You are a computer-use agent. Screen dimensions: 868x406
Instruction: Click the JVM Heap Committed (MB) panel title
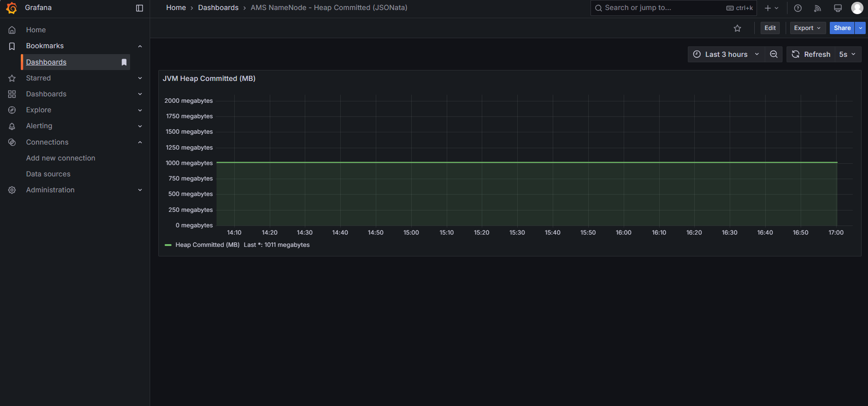click(x=209, y=79)
